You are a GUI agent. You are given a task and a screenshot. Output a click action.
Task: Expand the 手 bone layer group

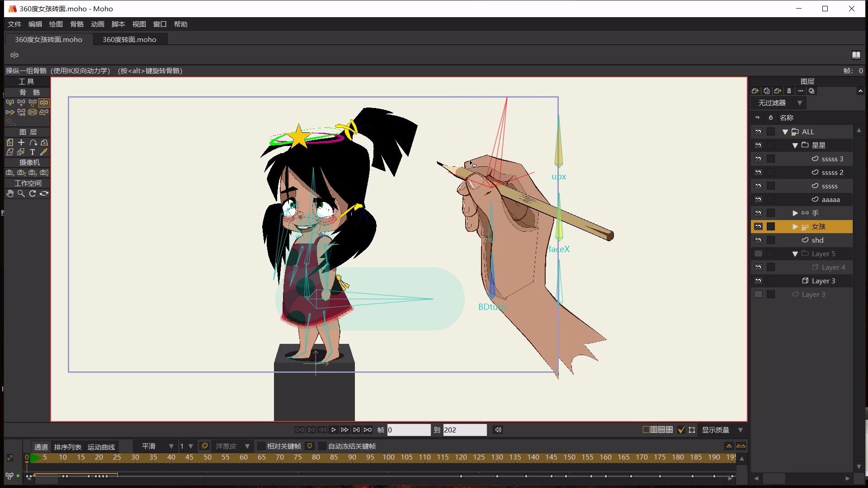coord(795,213)
